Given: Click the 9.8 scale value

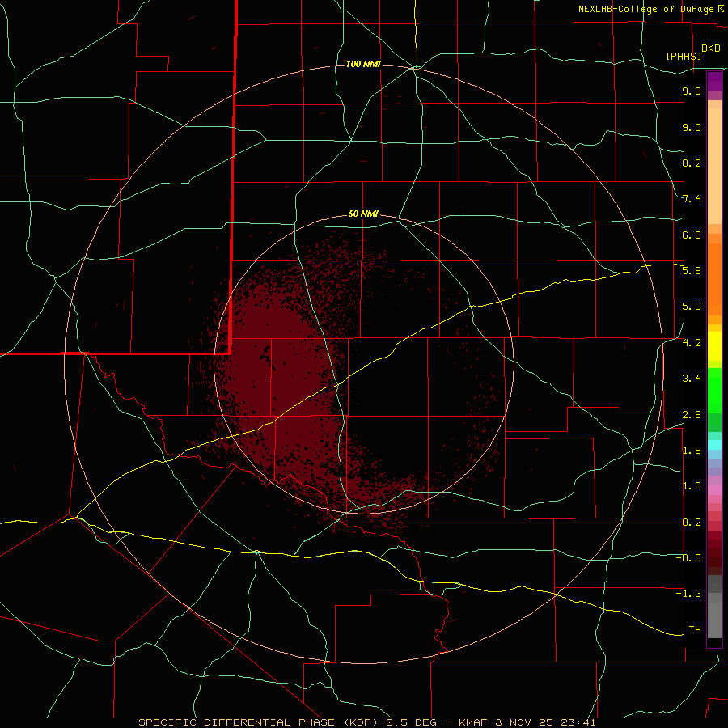Looking at the screenshot, I should coord(692,91).
